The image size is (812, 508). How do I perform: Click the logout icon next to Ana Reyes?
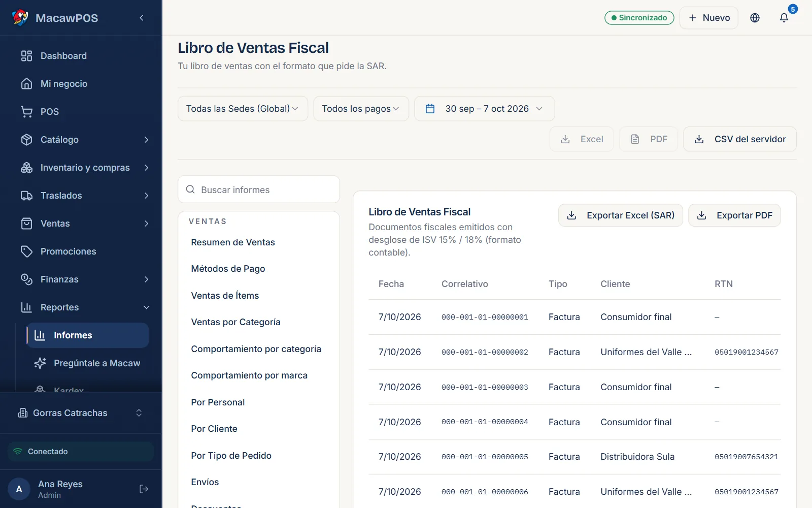click(144, 489)
